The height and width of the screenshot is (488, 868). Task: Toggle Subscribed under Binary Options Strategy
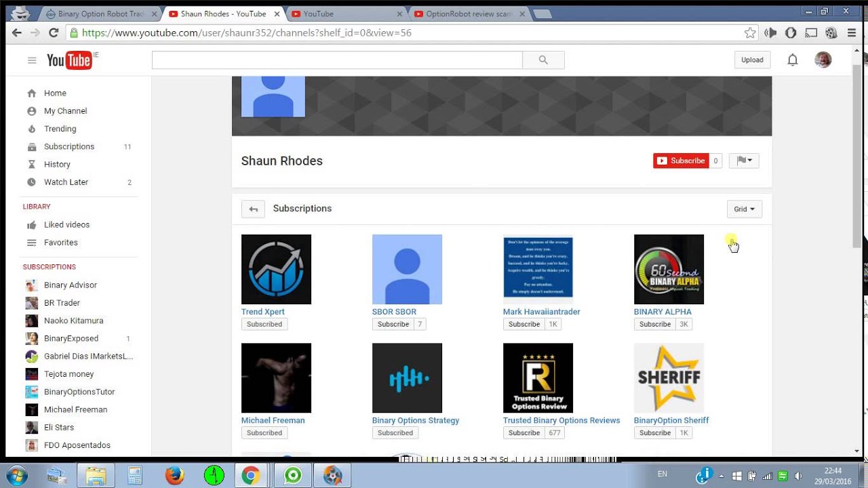[x=395, y=432]
